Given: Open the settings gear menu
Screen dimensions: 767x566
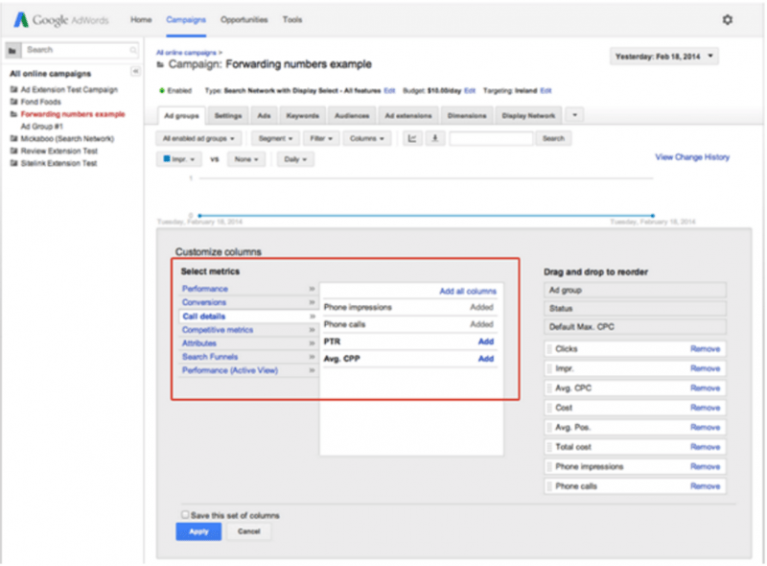Looking at the screenshot, I should (727, 20).
